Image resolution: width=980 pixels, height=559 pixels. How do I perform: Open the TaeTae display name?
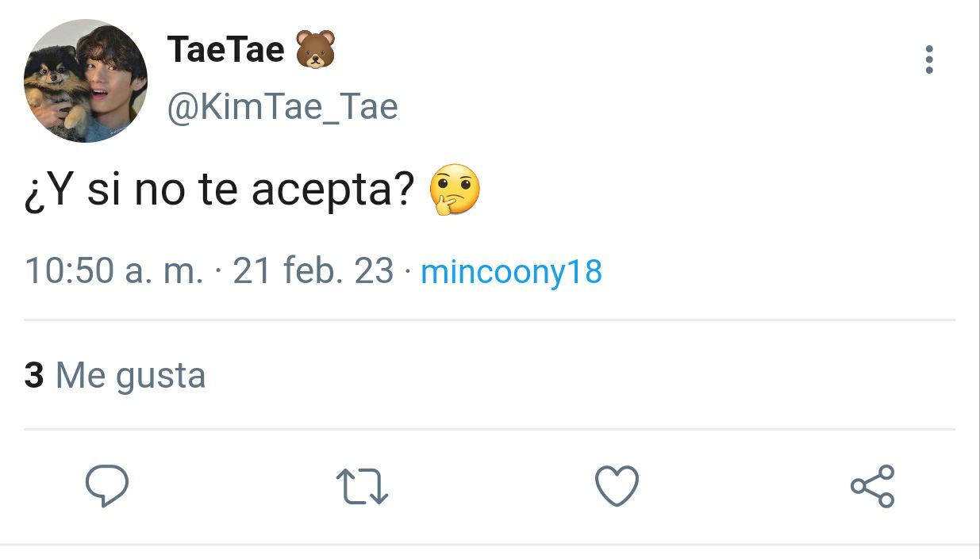226,50
